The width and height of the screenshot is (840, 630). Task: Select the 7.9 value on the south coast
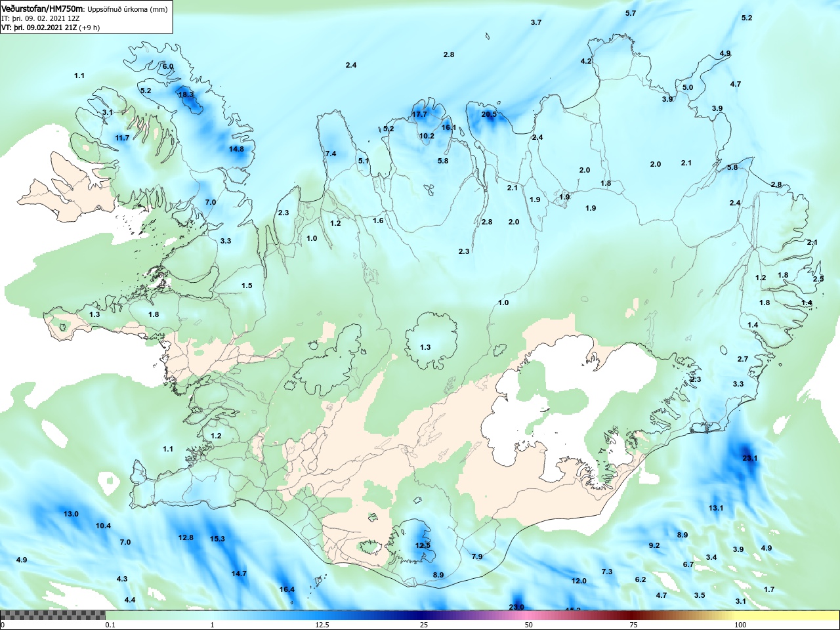tap(477, 556)
